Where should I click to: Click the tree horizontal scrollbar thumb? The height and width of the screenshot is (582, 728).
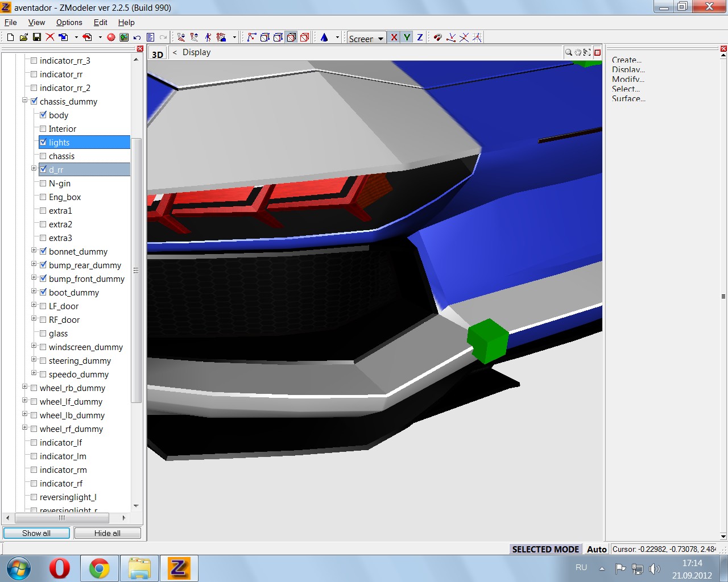point(61,518)
